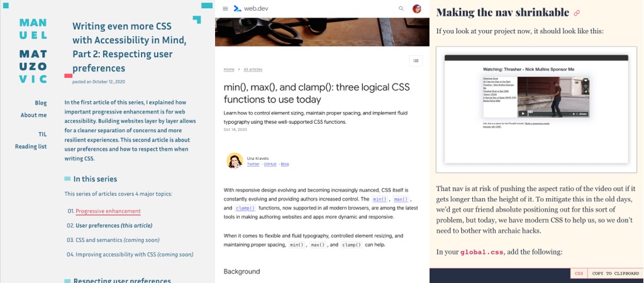The image size is (644, 283).
Task: Open search on web.dev
Action: click(401, 9)
